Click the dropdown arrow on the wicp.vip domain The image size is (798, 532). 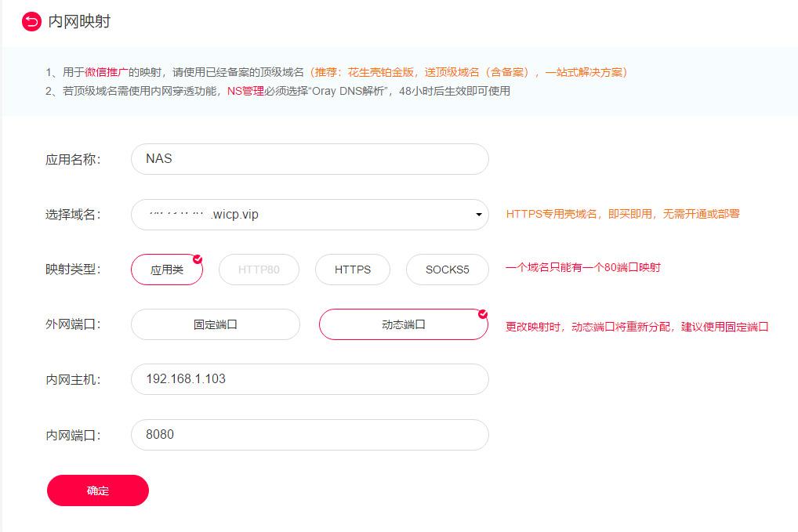(x=478, y=215)
